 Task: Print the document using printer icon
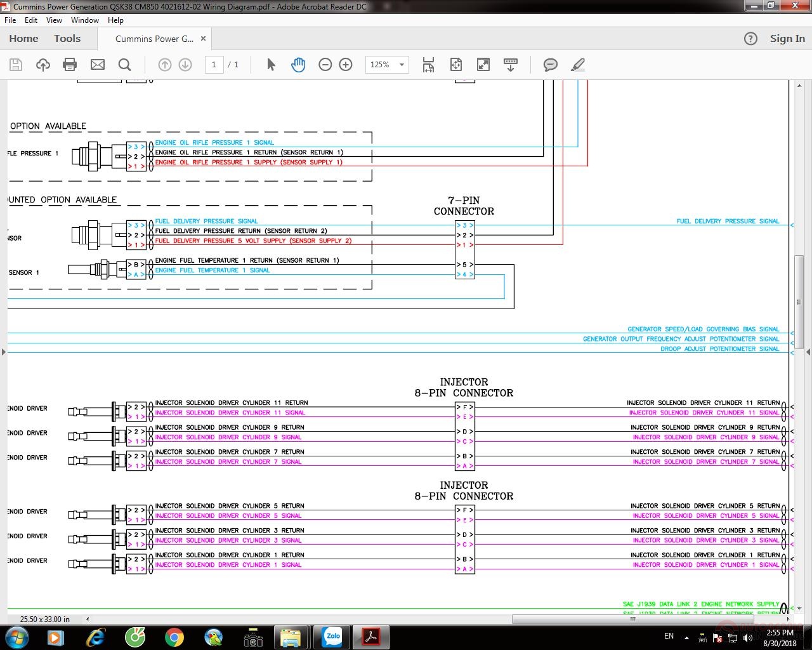click(70, 65)
